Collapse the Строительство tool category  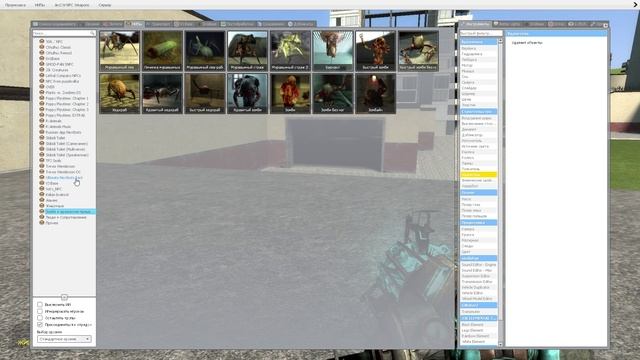pos(478,111)
